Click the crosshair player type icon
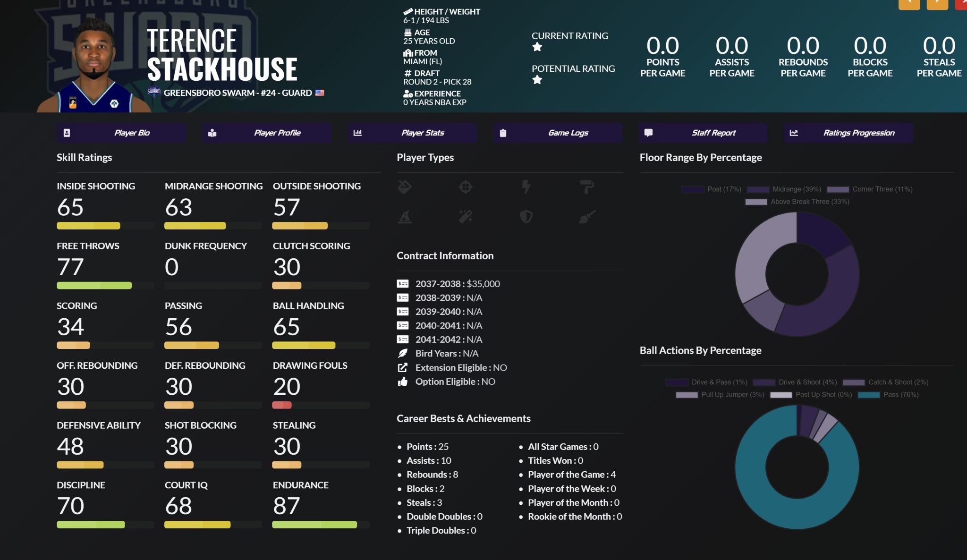 point(466,187)
